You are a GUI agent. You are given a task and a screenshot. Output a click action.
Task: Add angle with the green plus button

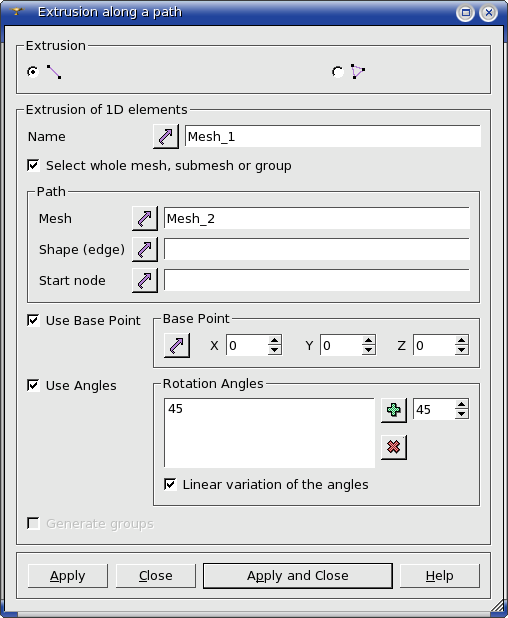pyautogui.click(x=394, y=410)
